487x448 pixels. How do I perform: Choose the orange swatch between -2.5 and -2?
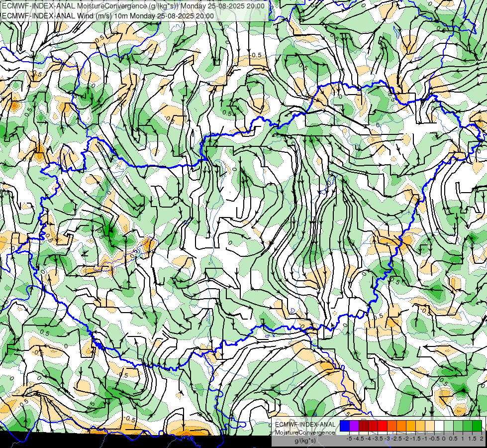tap(401, 426)
